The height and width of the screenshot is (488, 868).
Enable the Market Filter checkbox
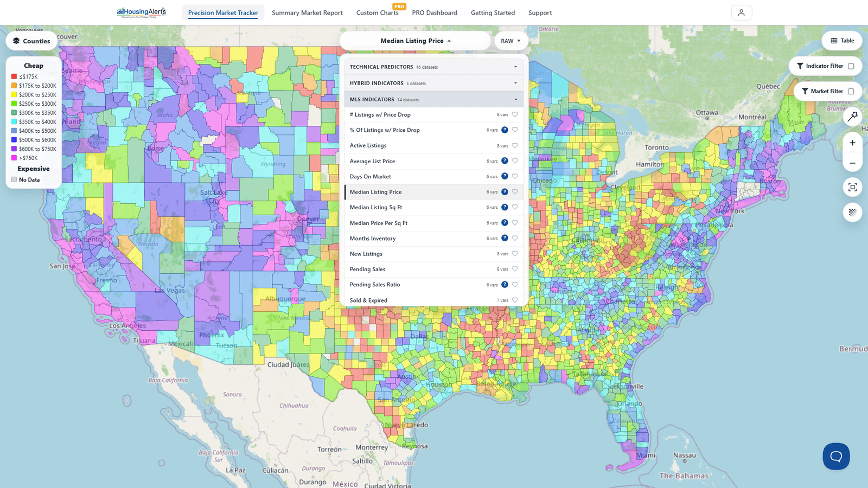tap(851, 92)
